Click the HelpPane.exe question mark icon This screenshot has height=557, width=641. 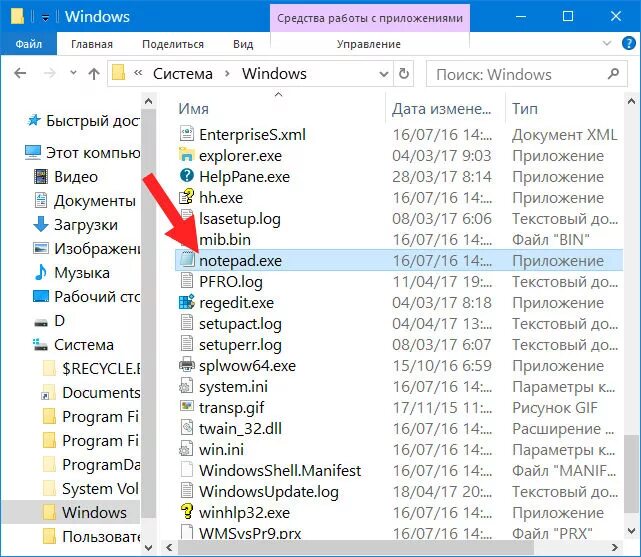[186, 176]
